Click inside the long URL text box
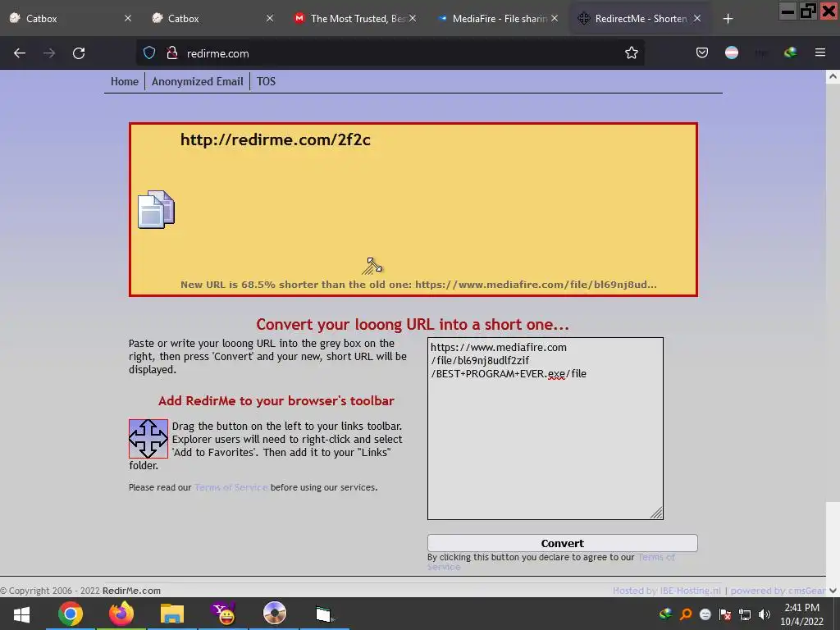 [546, 428]
